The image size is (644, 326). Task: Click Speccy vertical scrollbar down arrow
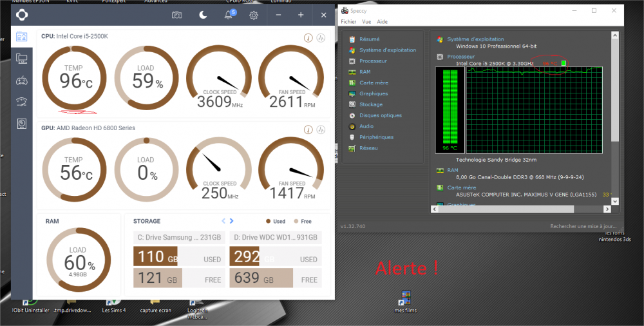click(614, 201)
